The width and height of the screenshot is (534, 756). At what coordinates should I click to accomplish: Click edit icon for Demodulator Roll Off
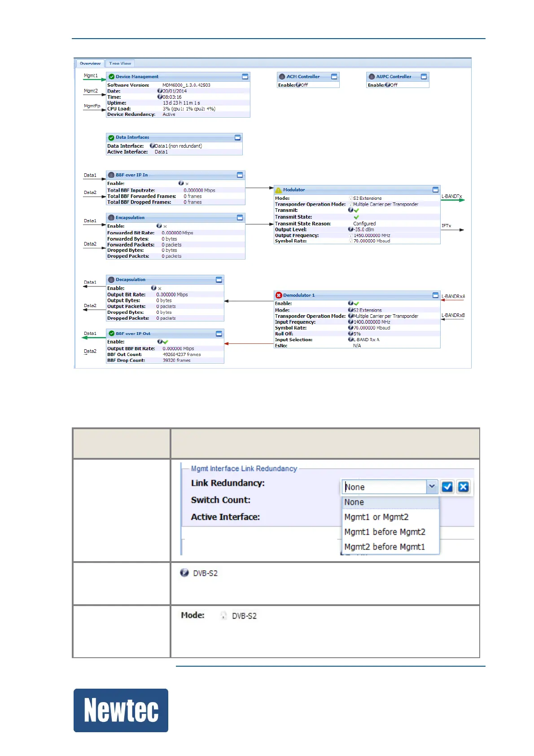click(x=351, y=334)
